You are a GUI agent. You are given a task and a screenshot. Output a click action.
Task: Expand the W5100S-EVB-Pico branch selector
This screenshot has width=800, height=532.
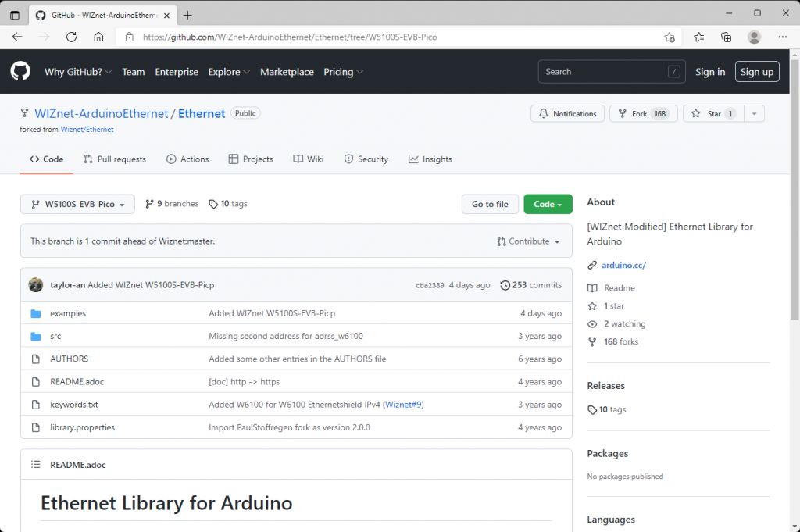coord(77,204)
